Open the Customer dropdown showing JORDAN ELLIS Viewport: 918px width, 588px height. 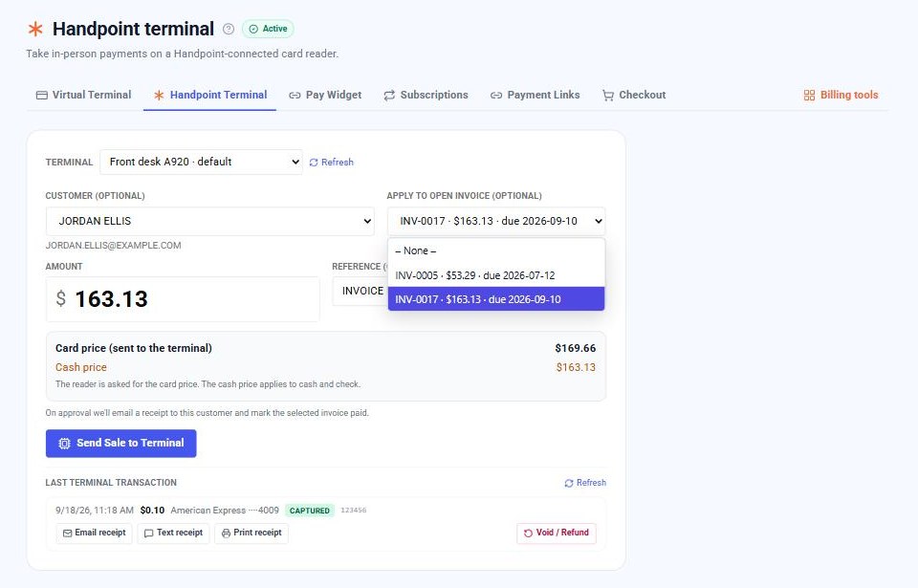click(x=209, y=222)
